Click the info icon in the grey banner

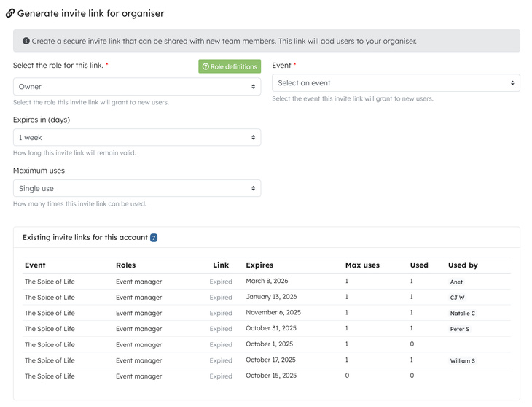[x=26, y=41]
